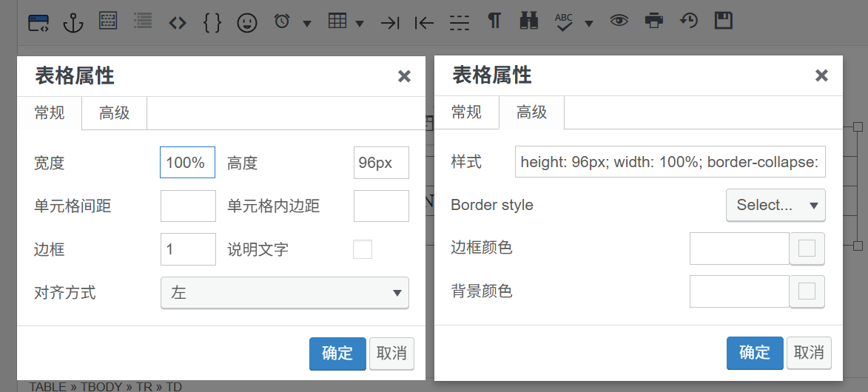
Task: Set left-to-right text direction icon
Action: coord(390,23)
